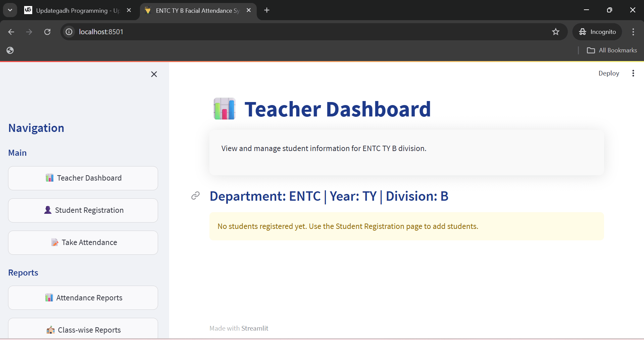Open a new browser tab
Viewport: 644px width, 340px height.
(x=267, y=10)
